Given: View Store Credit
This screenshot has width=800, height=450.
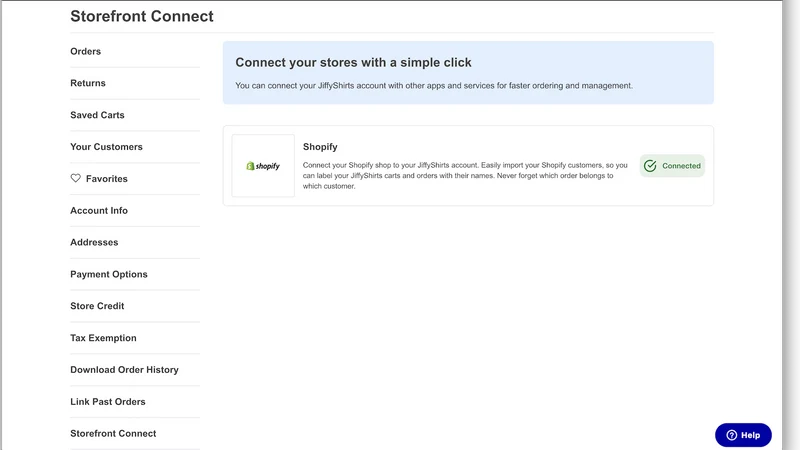Looking at the screenshot, I should pos(97,306).
